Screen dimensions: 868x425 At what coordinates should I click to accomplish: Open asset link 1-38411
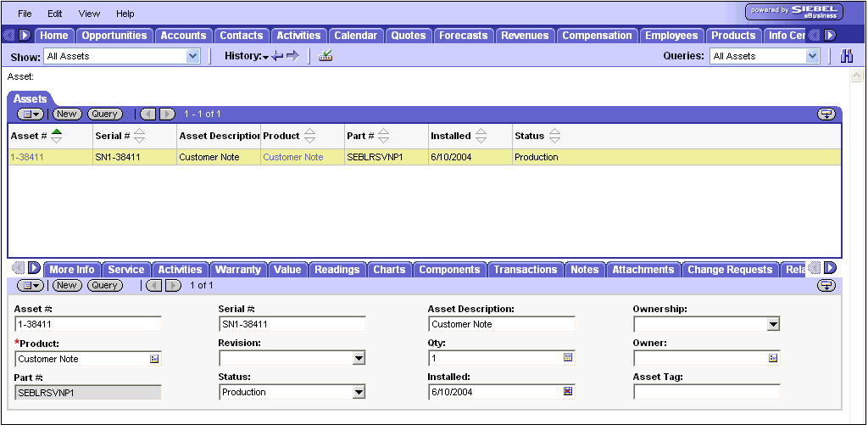27,158
